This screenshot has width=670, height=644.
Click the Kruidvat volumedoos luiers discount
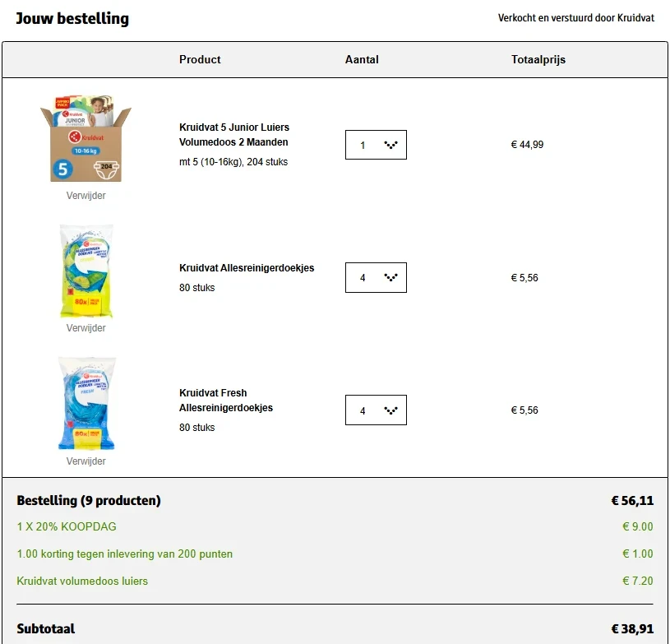point(82,581)
